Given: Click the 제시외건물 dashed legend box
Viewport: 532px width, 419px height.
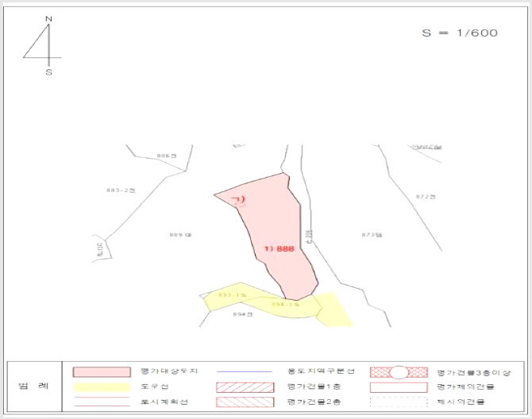Looking at the screenshot, I should pyautogui.click(x=399, y=402).
